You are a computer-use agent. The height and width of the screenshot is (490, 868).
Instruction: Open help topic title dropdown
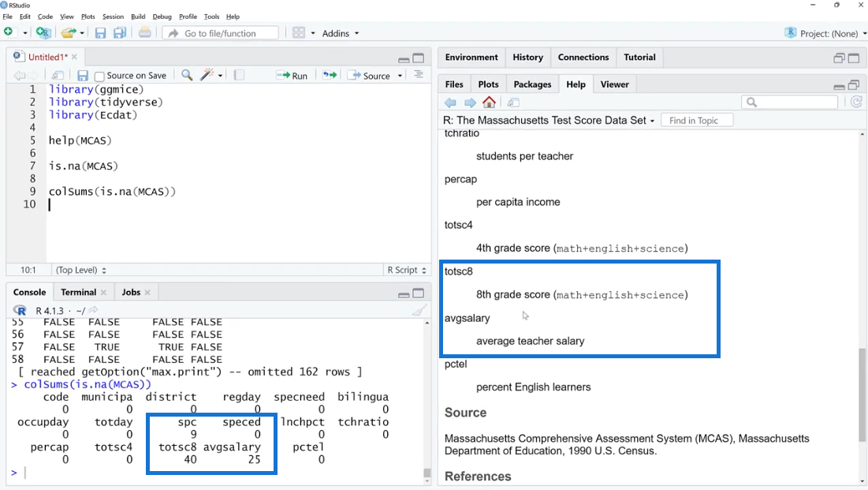[x=652, y=121]
